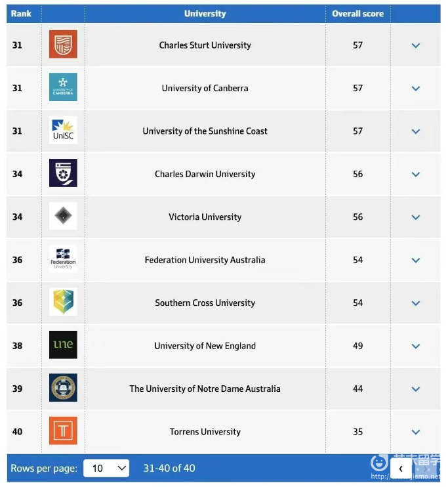Open the University of New England name link
This screenshot has width=448, height=487.
(205, 346)
